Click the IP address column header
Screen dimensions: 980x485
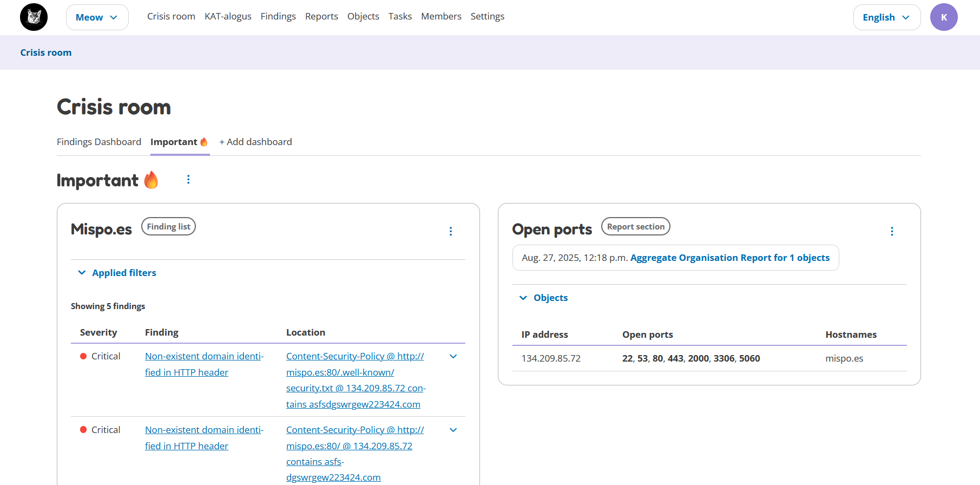point(545,335)
